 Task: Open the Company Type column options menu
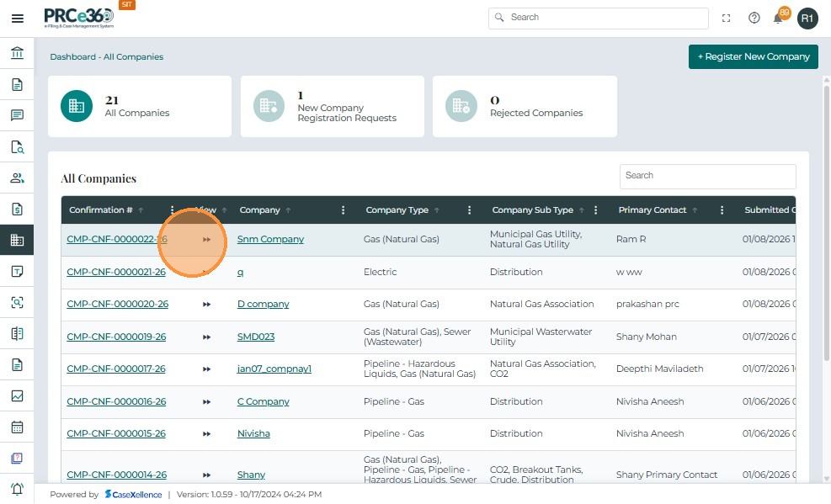pos(469,210)
